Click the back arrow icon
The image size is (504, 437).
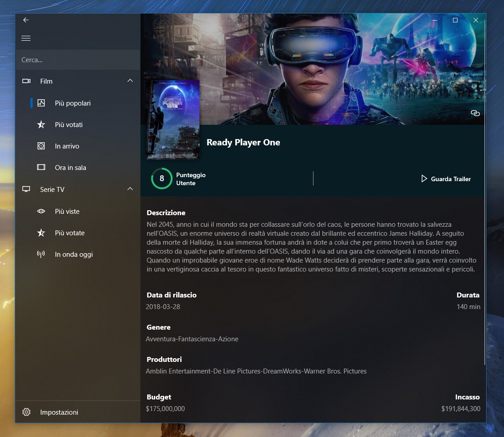pyautogui.click(x=26, y=20)
